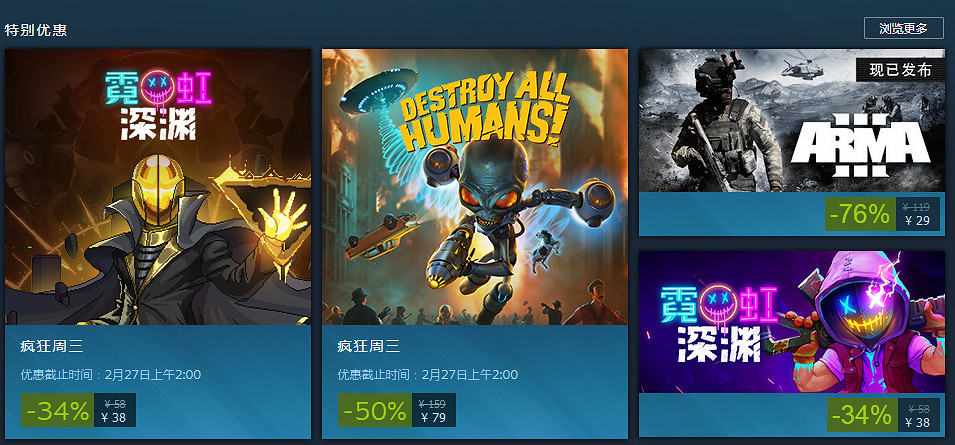Open the Destroy All Humans! cover art

(474, 187)
